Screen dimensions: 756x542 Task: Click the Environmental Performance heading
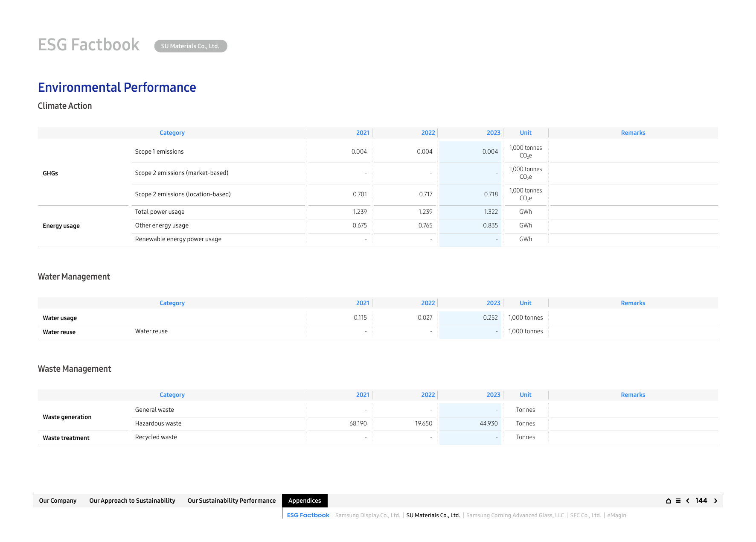[x=117, y=87]
